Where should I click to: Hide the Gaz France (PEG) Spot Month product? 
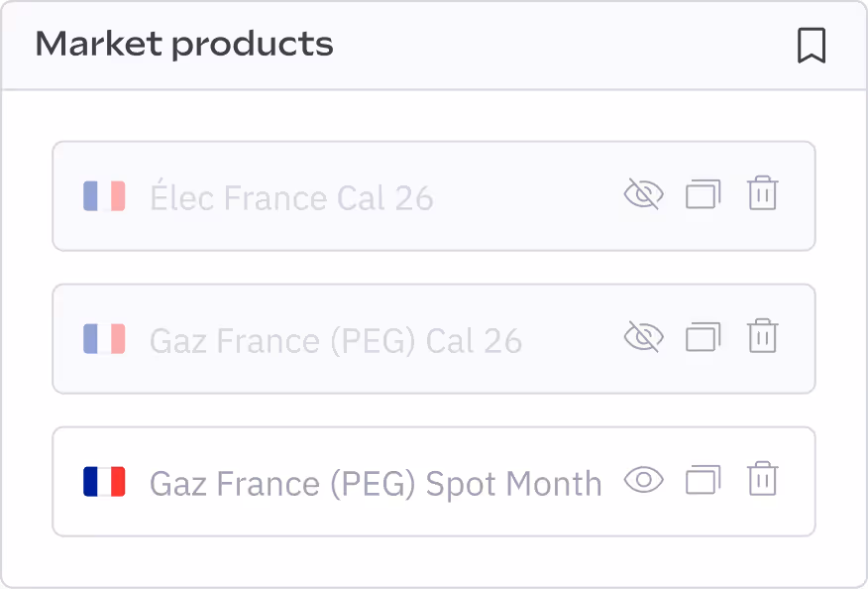pos(644,481)
